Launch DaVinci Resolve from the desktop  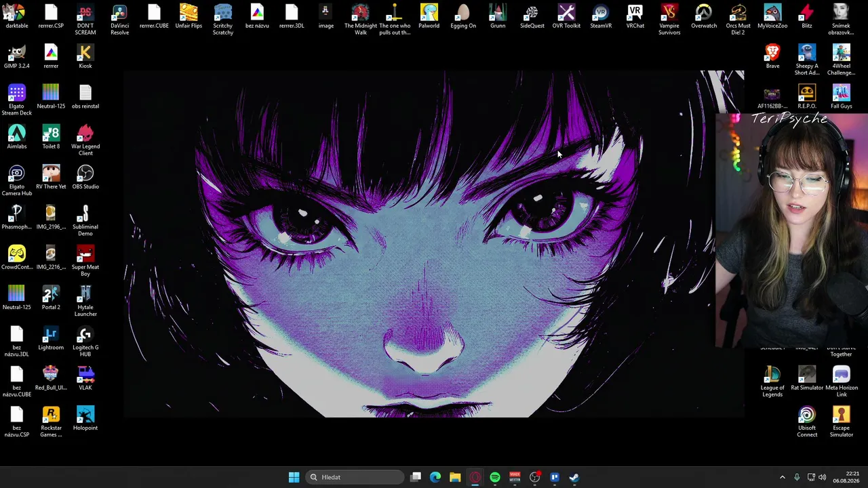point(119,20)
